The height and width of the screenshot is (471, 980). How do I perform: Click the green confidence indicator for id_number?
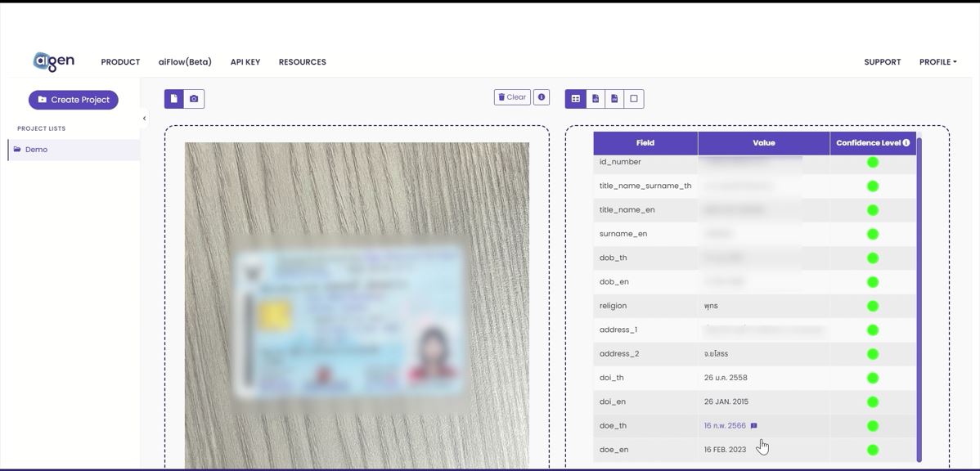pos(872,162)
